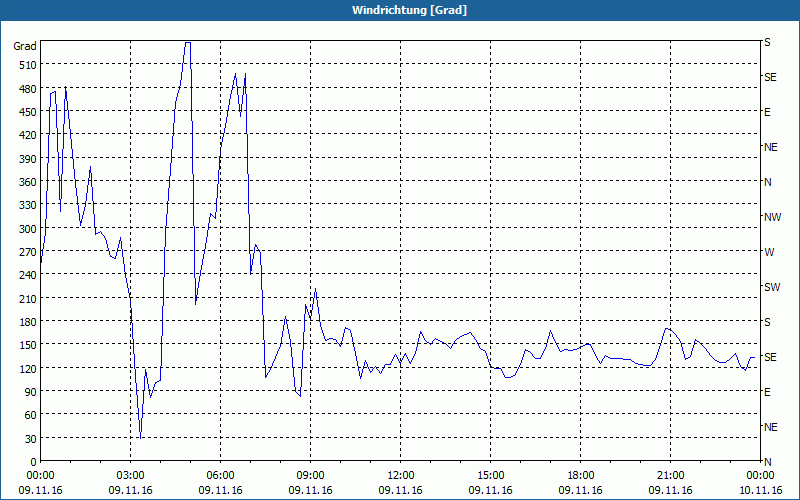
Task: Click the '06:00' time axis label
Action: [220, 476]
